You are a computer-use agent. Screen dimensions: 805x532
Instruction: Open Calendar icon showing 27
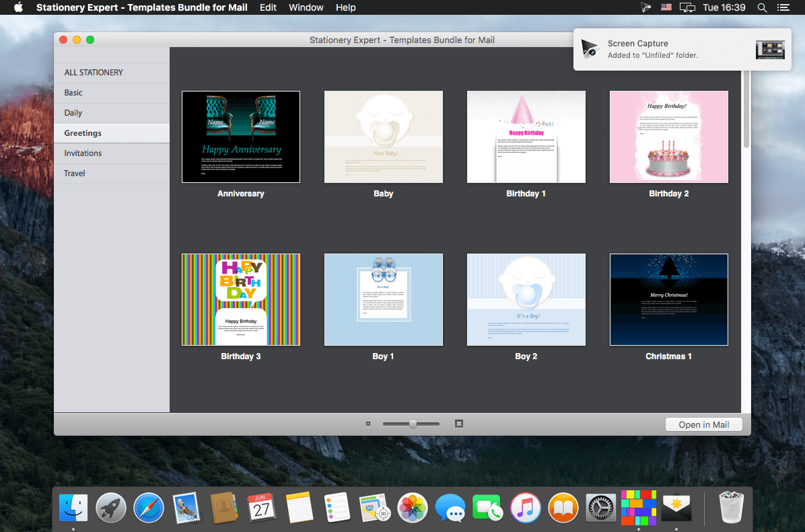click(261, 508)
